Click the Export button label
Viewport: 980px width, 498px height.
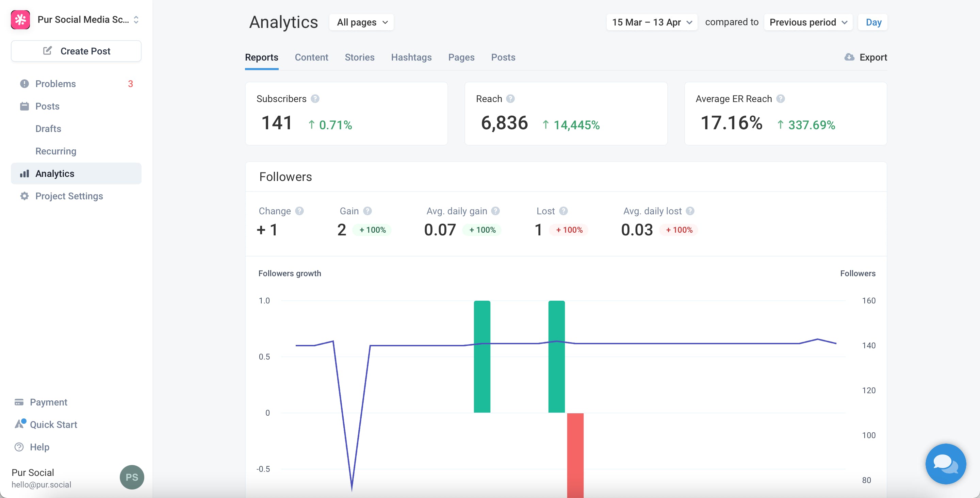click(x=873, y=57)
